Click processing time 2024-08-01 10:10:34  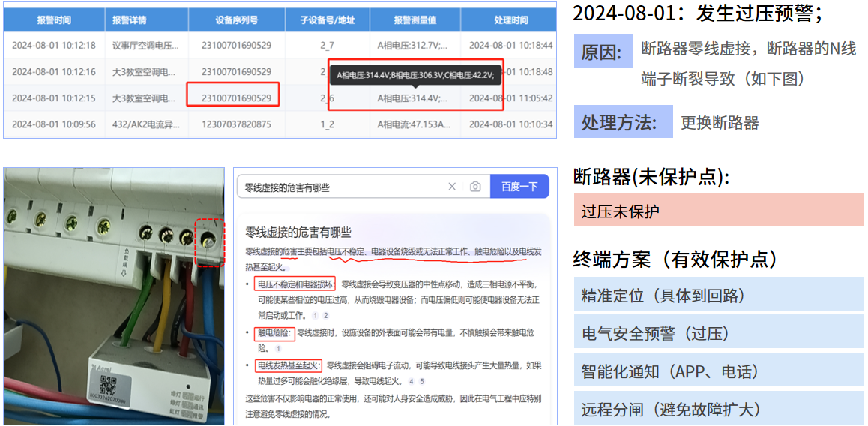pyautogui.click(x=510, y=124)
